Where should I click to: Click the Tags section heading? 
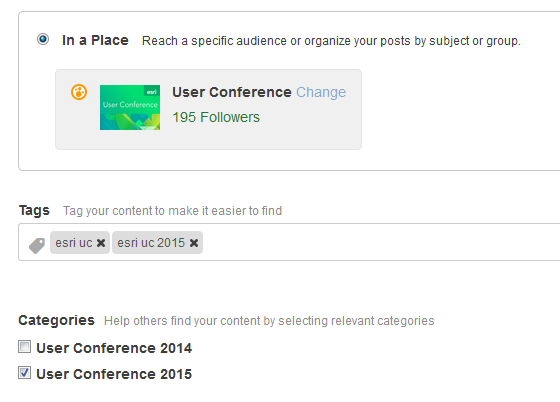tap(34, 210)
